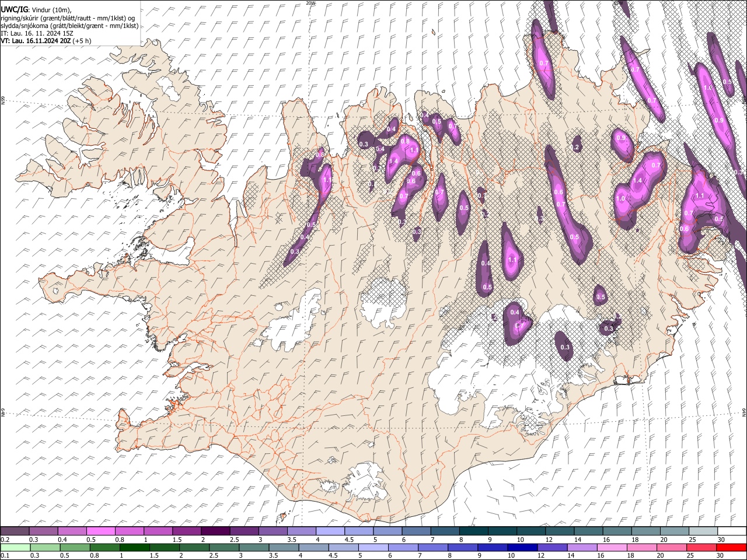The image size is (747, 560).
Task: Pick the 3.5 lavender snow-scale swatch
Action: [x=301, y=531]
